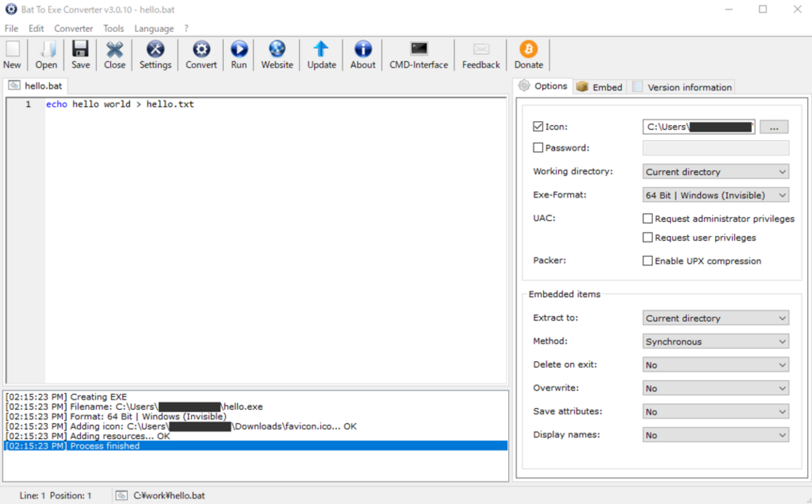Open the Edit menu
812x504 pixels.
click(x=36, y=29)
